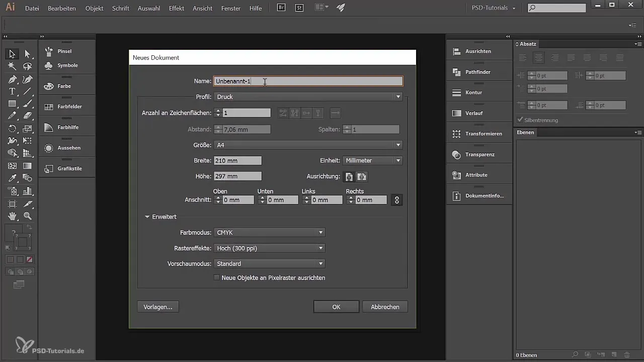This screenshot has width=644, height=362.
Task: Open the Pathfinder panel
Action: (479, 72)
